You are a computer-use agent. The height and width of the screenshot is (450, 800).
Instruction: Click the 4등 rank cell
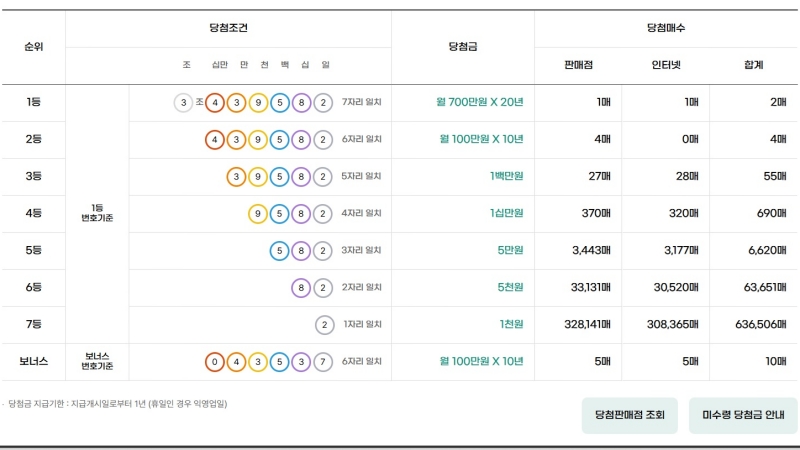pyautogui.click(x=34, y=213)
